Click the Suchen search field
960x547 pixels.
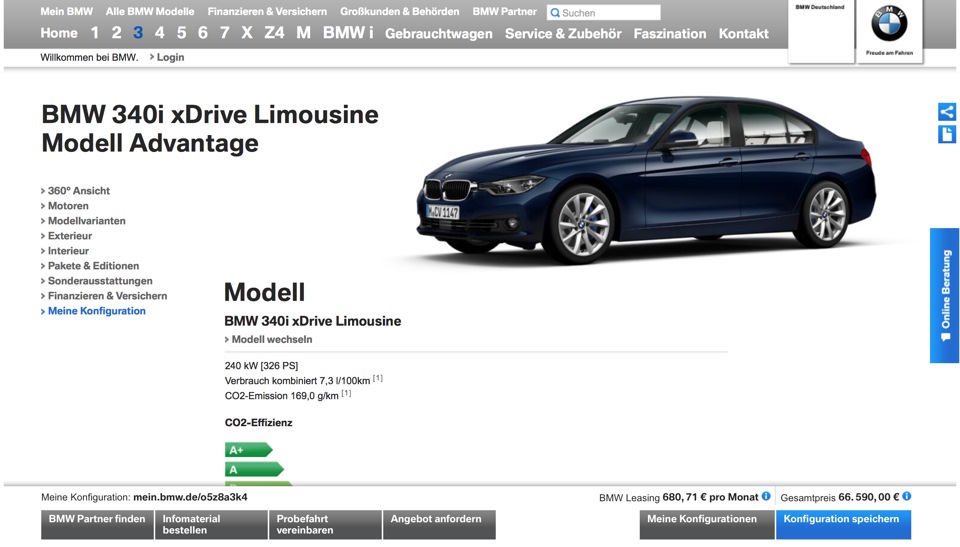click(604, 13)
